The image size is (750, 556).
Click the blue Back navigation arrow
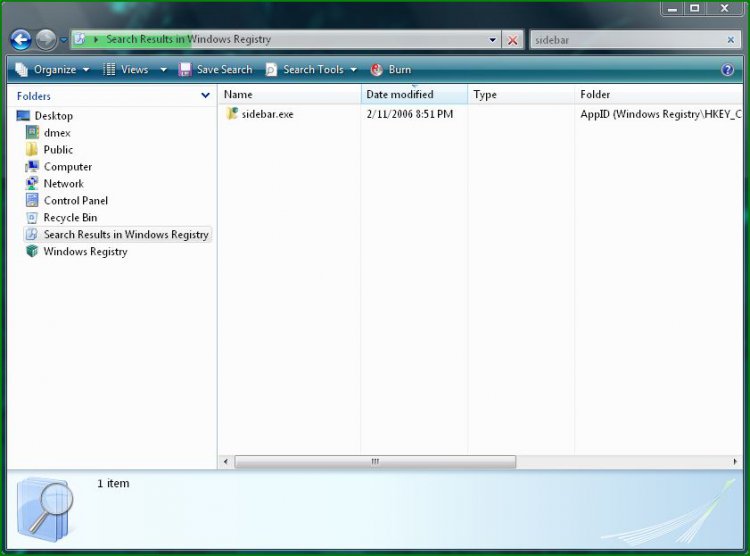(21, 40)
